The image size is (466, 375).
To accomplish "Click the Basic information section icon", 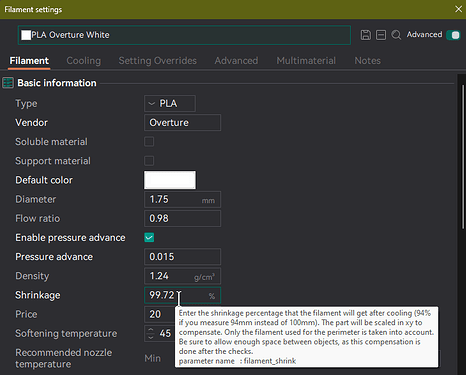I will point(8,83).
